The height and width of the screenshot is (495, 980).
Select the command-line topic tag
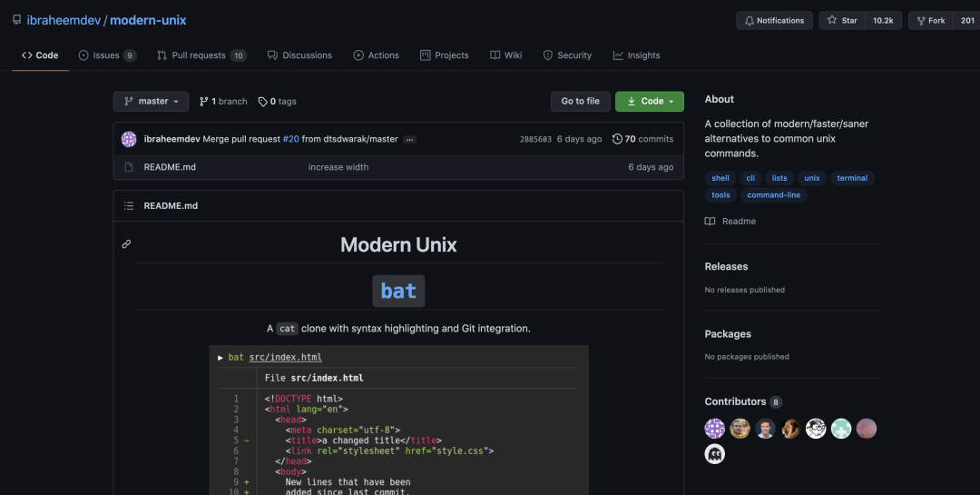[774, 195]
